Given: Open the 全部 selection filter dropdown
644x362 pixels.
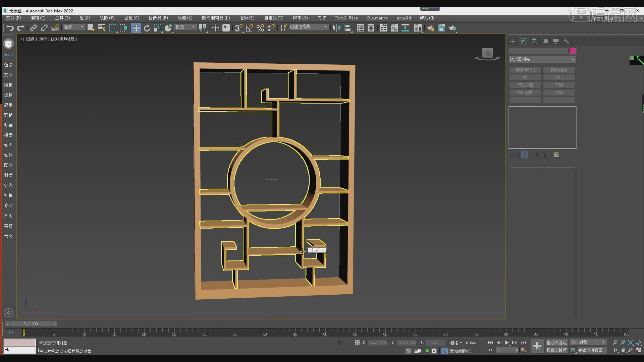Looking at the screenshot, I should click(74, 27).
